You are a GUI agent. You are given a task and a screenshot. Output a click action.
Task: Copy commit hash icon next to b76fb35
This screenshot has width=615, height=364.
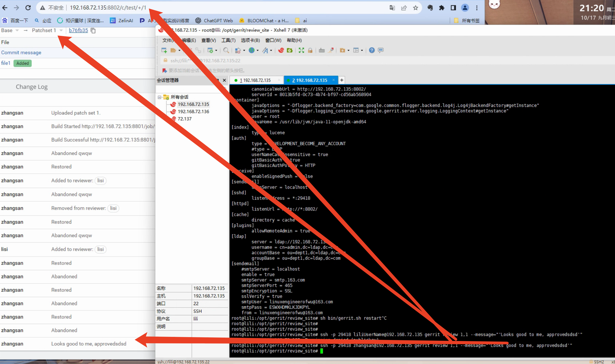click(x=93, y=31)
